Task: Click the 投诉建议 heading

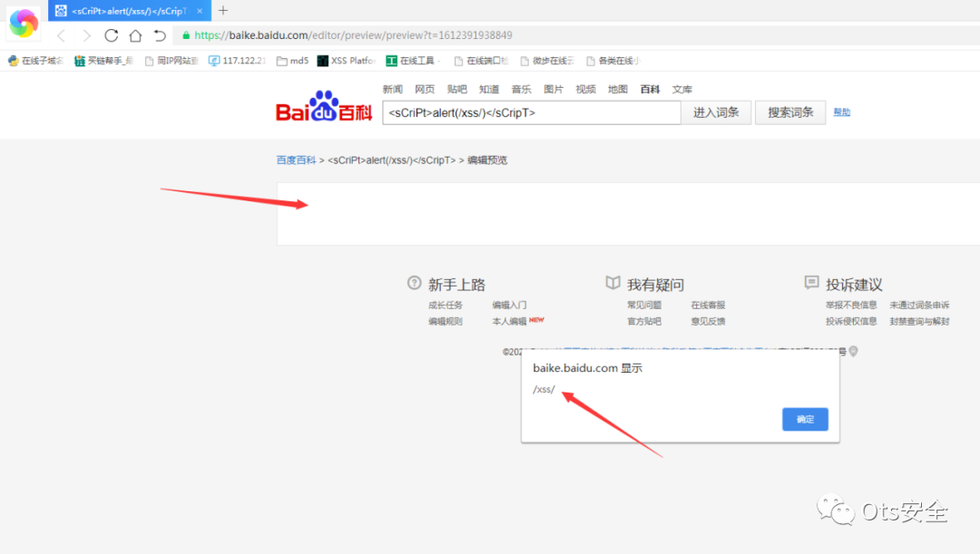Action: (x=855, y=285)
